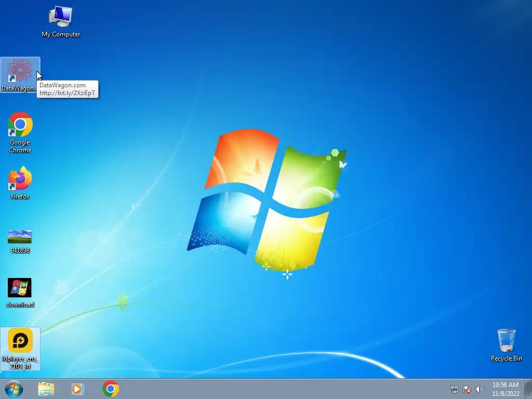Open Windows Explorer from the taskbar
532x399 pixels.
coord(46,389)
